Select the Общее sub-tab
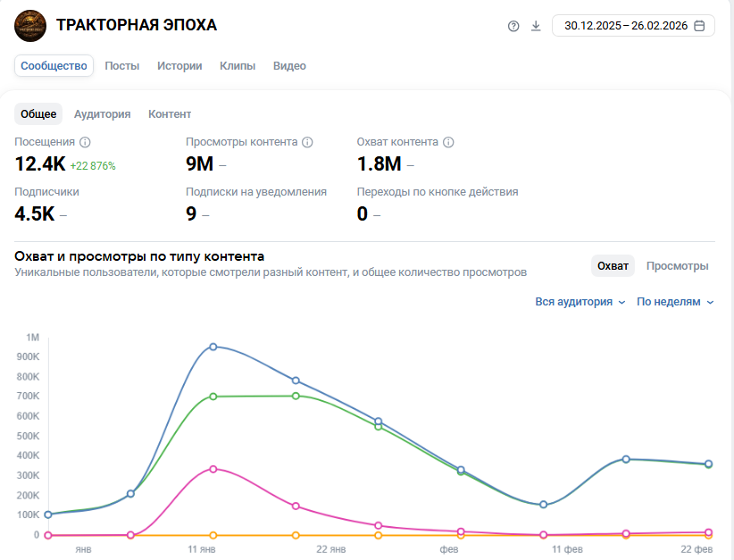This screenshot has width=734, height=560. (x=38, y=114)
